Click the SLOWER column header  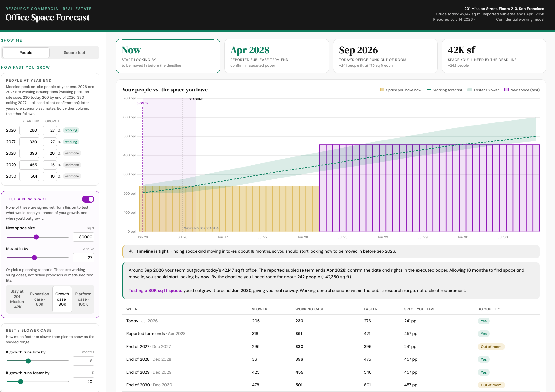(260, 309)
